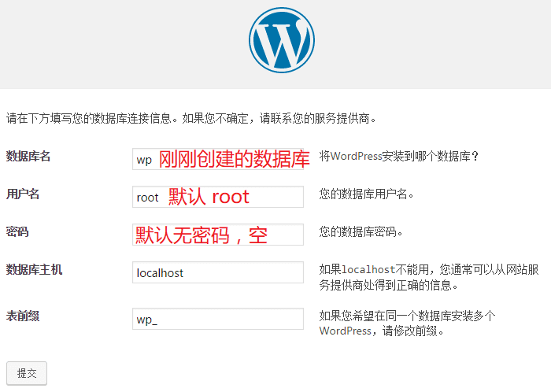Click the hint about localhost不能用
The image size is (551, 392).
[429, 277]
